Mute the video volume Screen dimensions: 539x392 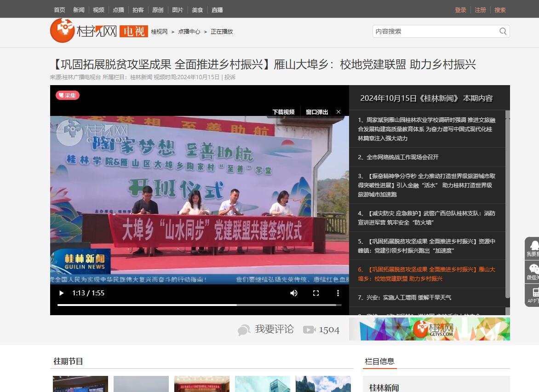(294, 293)
